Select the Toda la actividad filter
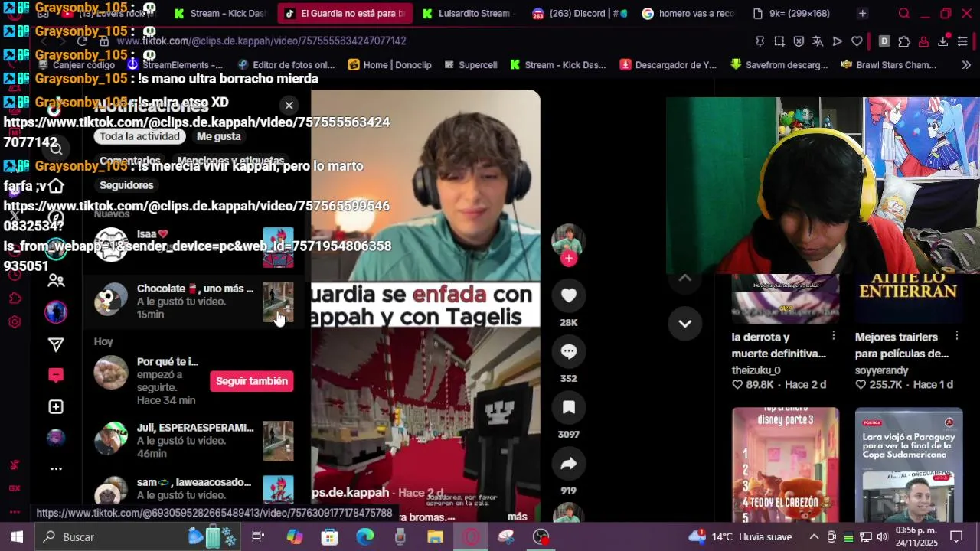Viewport: 980px width, 551px height. 139,136
